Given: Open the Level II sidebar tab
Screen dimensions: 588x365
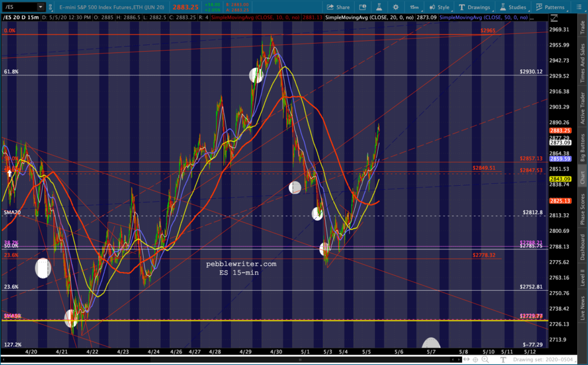Looking at the screenshot, I should tap(582, 278).
